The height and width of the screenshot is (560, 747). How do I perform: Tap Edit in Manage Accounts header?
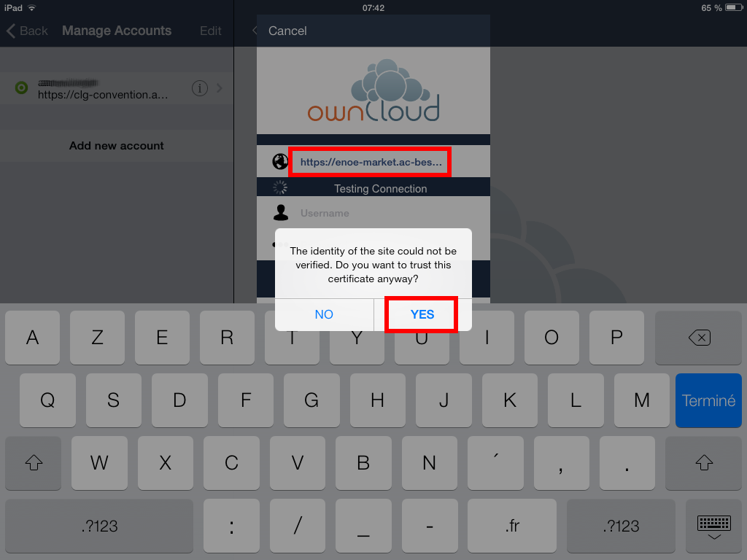[x=211, y=31]
